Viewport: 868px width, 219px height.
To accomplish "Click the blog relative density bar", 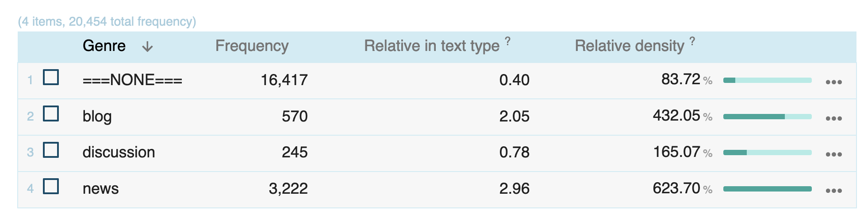I will (767, 117).
